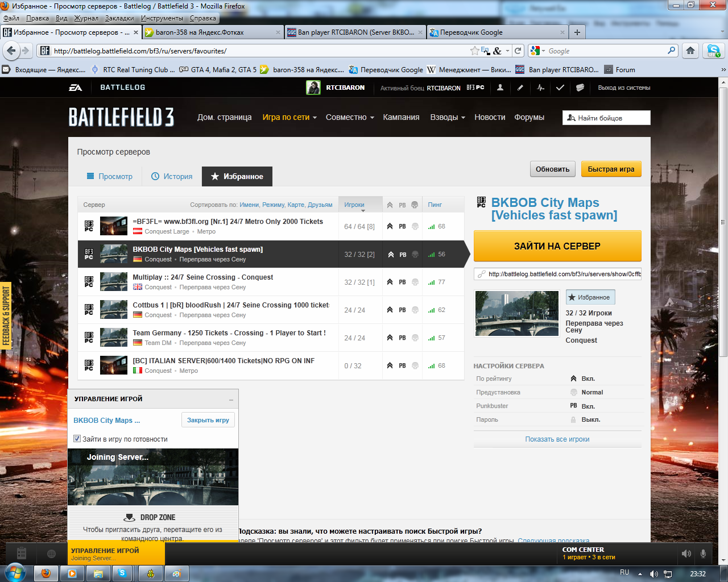Open the 'Инструменты' menu
The height and width of the screenshot is (582, 728).
pos(162,18)
